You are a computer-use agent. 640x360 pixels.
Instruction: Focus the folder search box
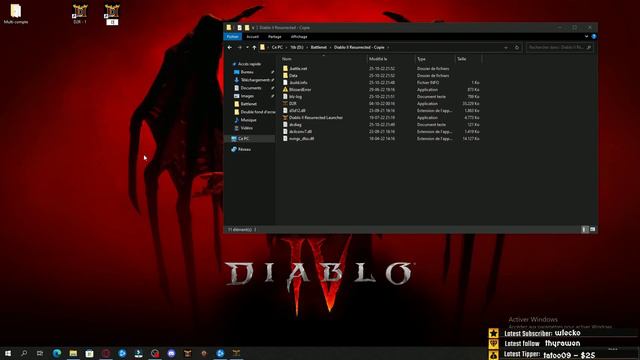(559, 48)
